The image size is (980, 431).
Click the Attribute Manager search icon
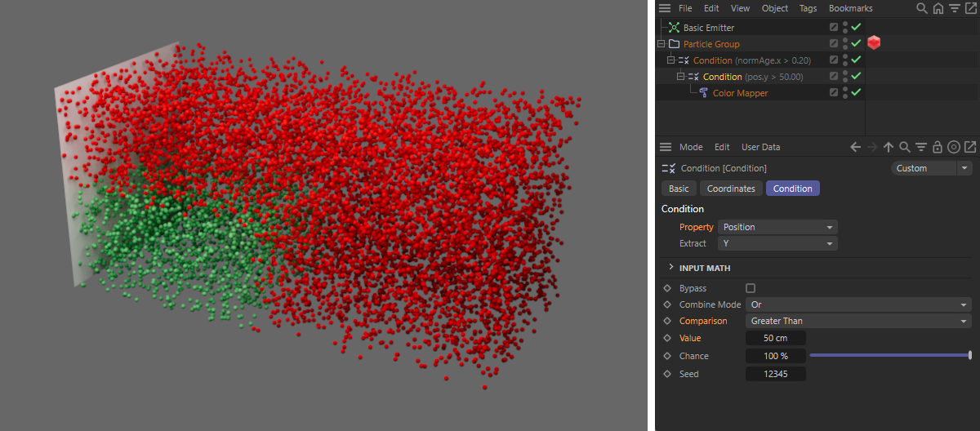coord(905,147)
